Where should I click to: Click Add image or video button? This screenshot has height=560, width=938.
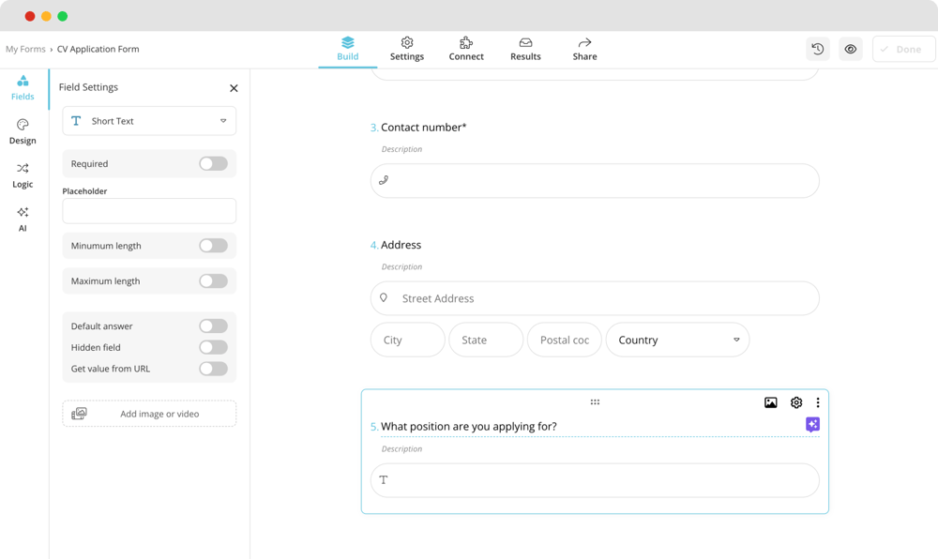[x=149, y=414]
